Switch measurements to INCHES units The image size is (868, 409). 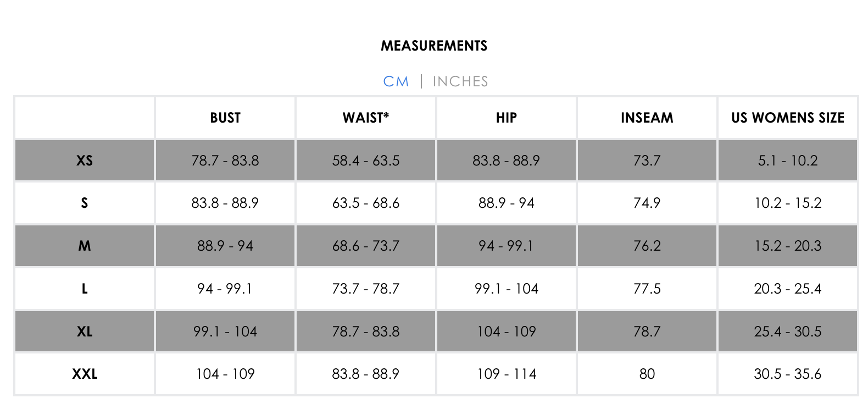point(460,81)
